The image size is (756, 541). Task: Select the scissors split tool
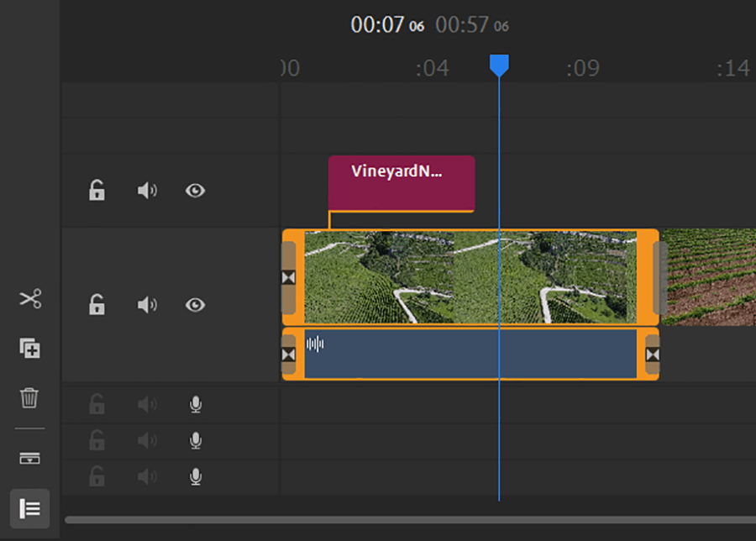tap(30, 299)
